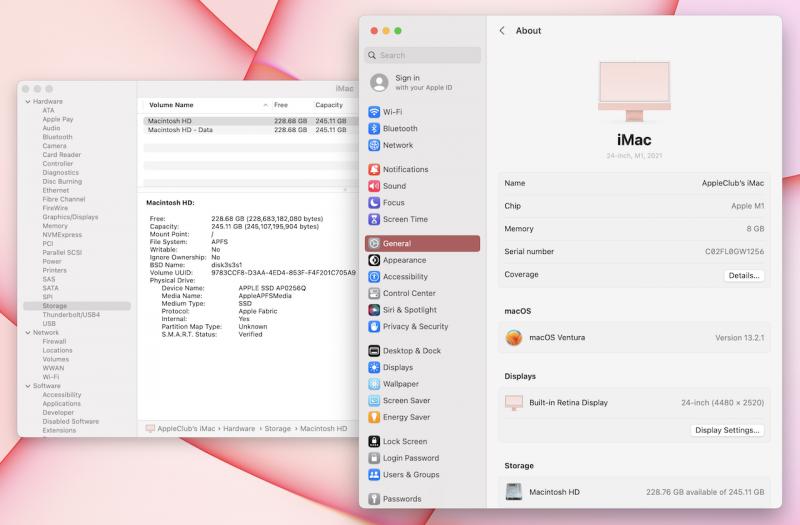Open the Notifications bell icon

374,169
